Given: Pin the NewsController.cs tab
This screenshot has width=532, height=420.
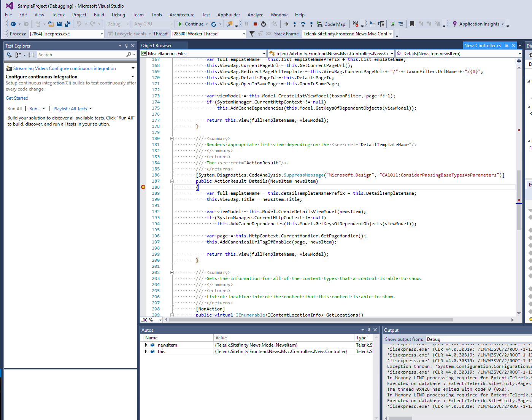Looking at the screenshot, I should [507, 46].
